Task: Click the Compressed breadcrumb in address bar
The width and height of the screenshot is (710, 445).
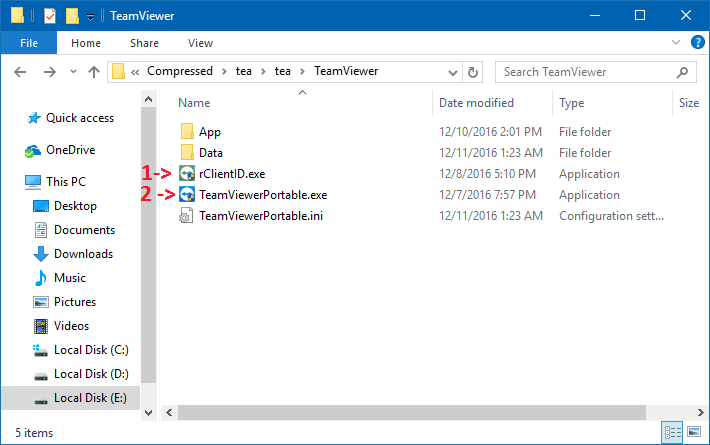Action: click(x=180, y=71)
